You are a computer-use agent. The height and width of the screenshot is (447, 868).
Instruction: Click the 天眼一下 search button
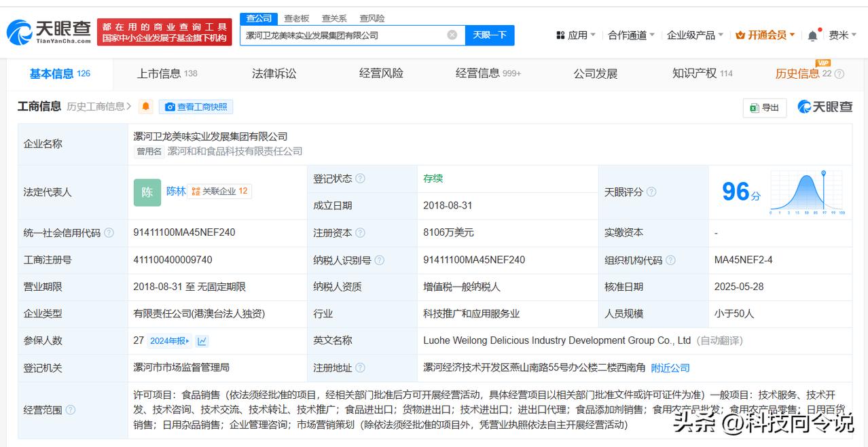(x=490, y=35)
